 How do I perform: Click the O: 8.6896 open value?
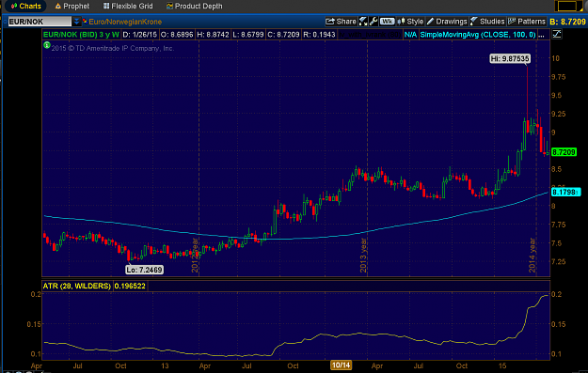177,35
